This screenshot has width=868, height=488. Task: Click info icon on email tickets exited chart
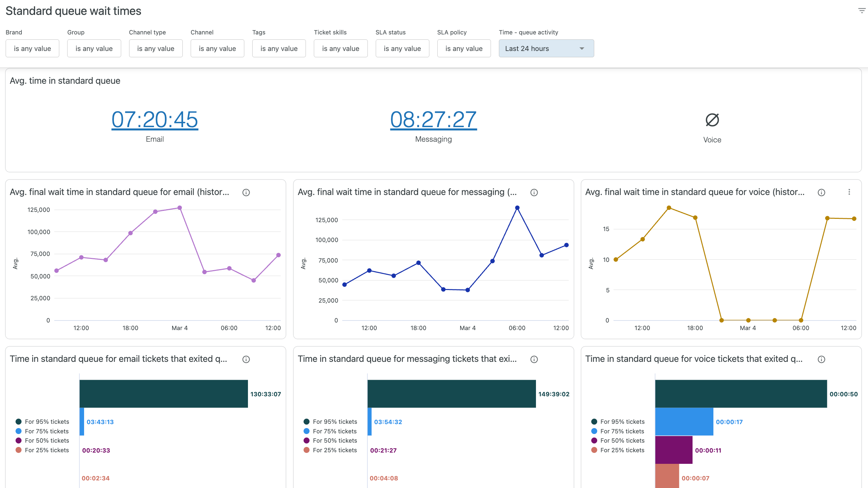[x=246, y=359]
